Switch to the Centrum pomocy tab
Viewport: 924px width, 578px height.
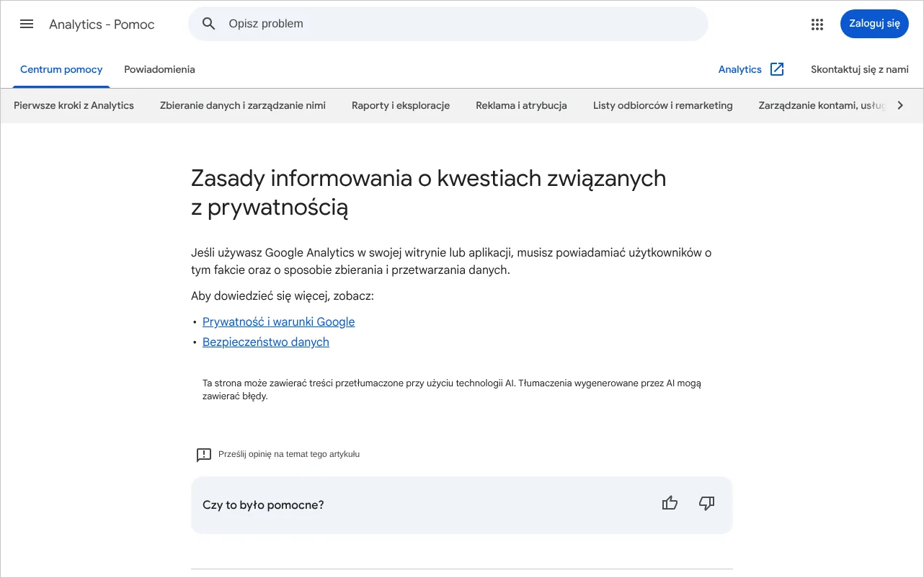[61, 69]
